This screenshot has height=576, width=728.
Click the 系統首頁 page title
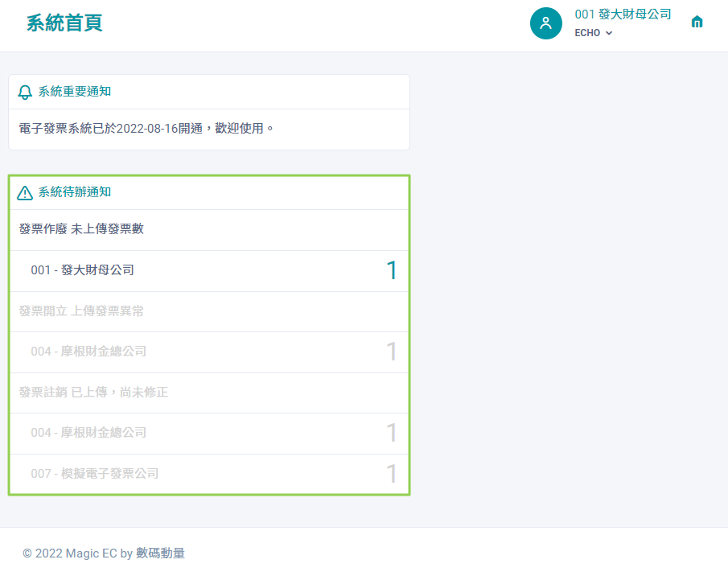(64, 23)
